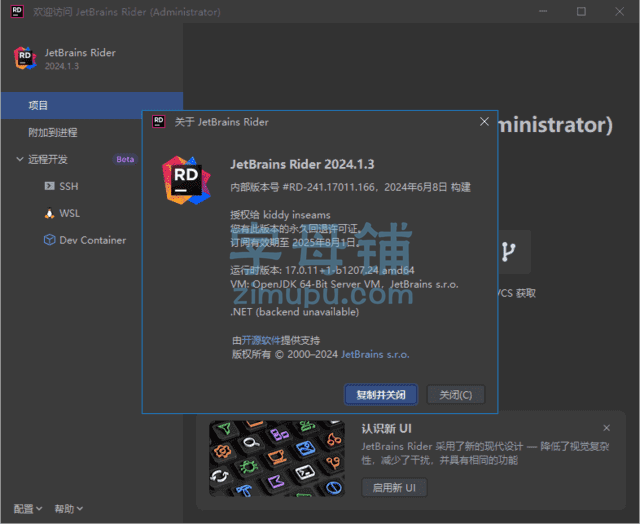Click the large RD logo in About dialog
This screenshot has width=640, height=524.
coord(186,180)
